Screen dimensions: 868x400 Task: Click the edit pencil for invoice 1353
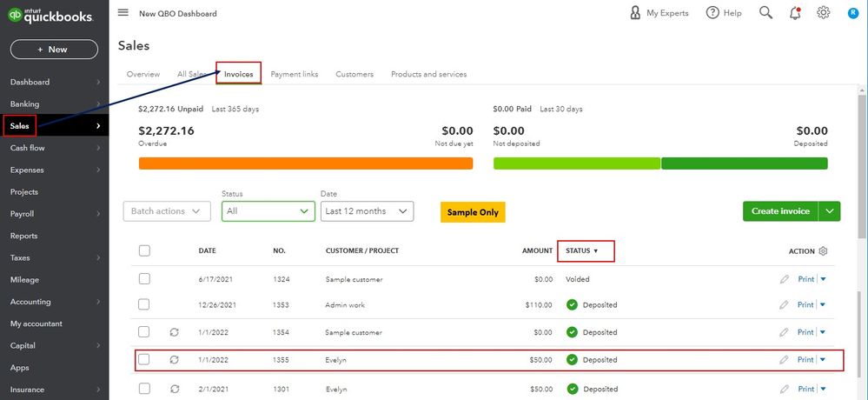point(785,305)
